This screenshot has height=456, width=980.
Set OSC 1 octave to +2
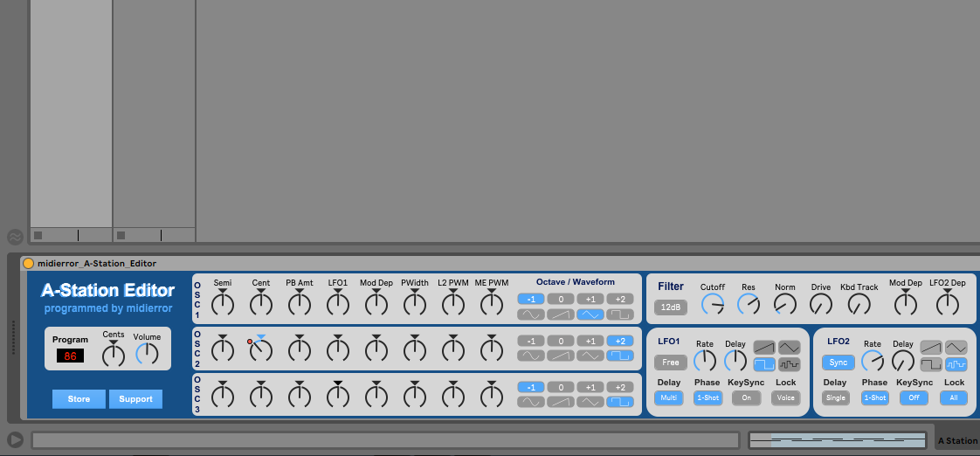click(x=620, y=299)
